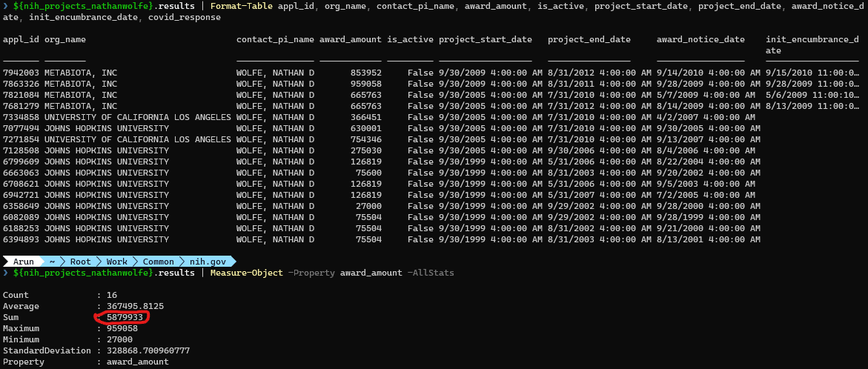The image size is (868, 369).
Task: Click the StandardDeviation value
Action: (x=148, y=350)
